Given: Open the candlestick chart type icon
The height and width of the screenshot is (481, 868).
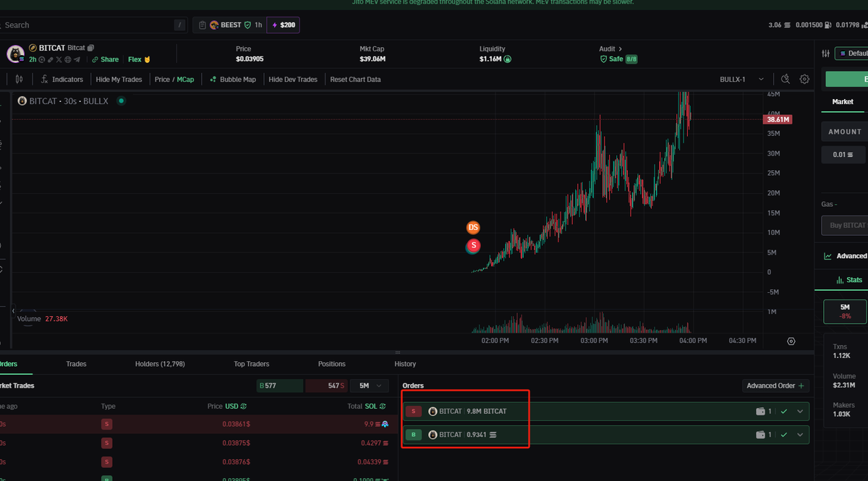Looking at the screenshot, I should click(x=19, y=80).
